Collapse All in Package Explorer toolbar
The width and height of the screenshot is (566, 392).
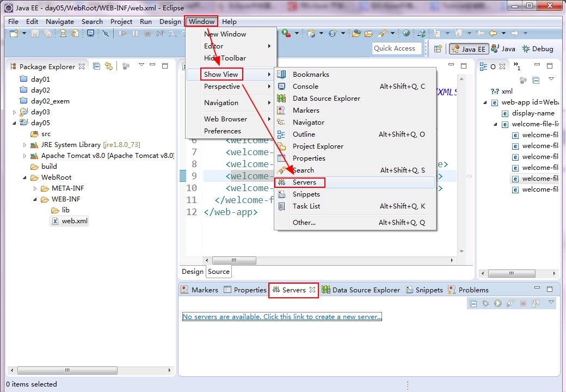click(x=96, y=66)
